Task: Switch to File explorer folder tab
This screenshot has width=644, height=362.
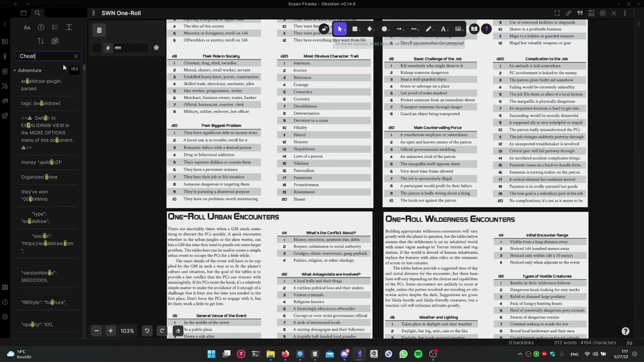Action: coord(24,13)
